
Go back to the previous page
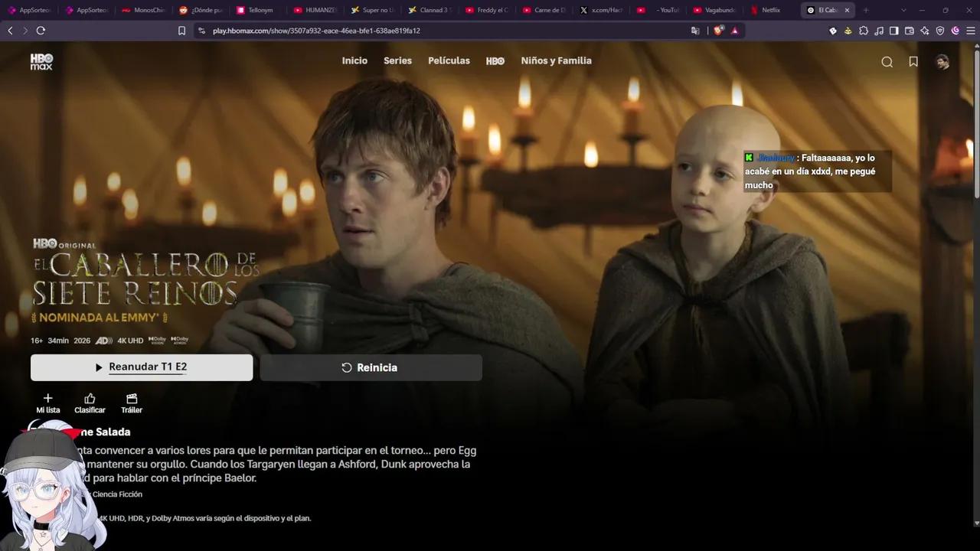coord(10,31)
